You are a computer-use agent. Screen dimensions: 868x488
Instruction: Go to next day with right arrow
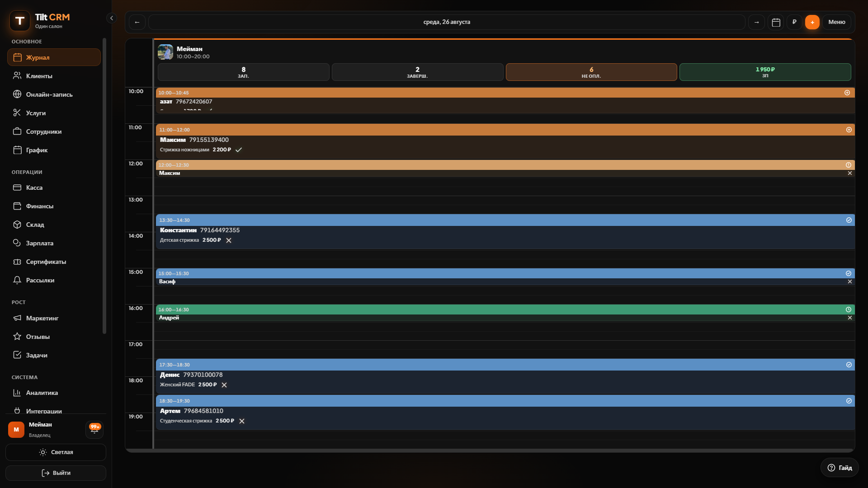756,22
